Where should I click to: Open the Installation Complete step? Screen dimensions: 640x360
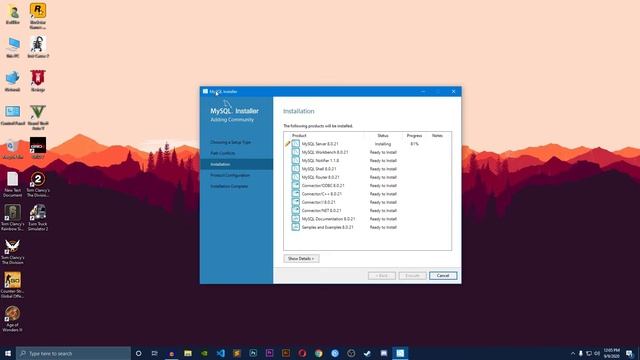click(x=229, y=186)
